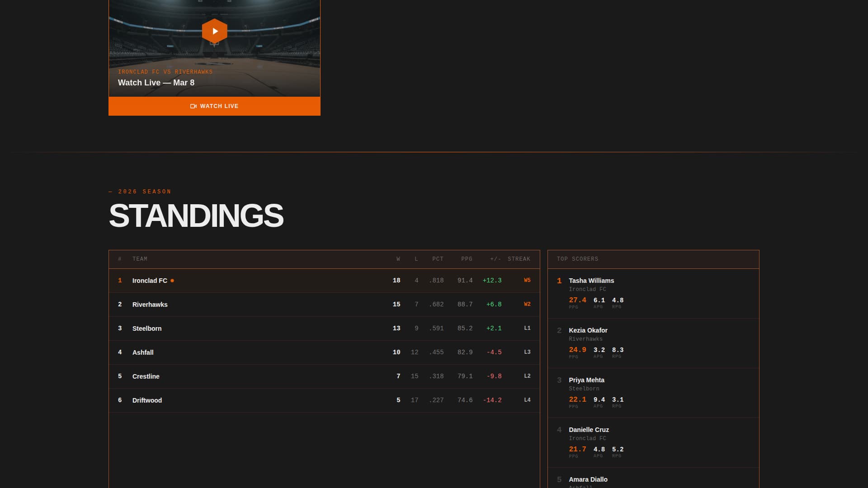Click Priya Mehta's 9.4 APG stat
The width and height of the screenshot is (868, 488).
[x=599, y=400]
